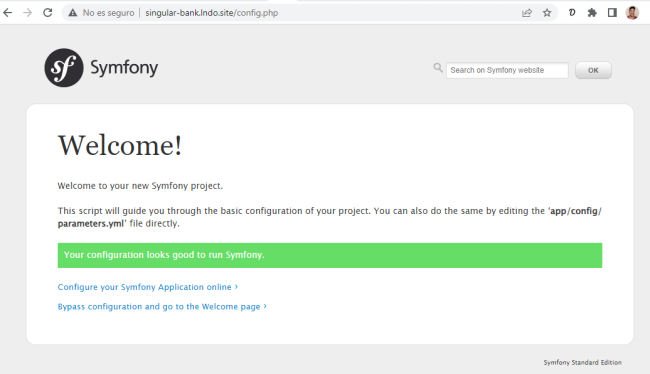This screenshot has height=374, width=650.
Task: Submit the search with OK
Action: (x=593, y=70)
